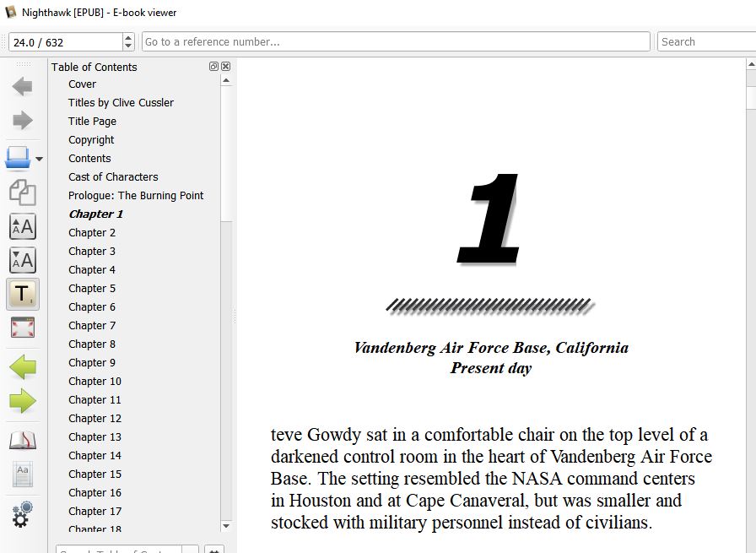Click the Search field

click(706, 42)
